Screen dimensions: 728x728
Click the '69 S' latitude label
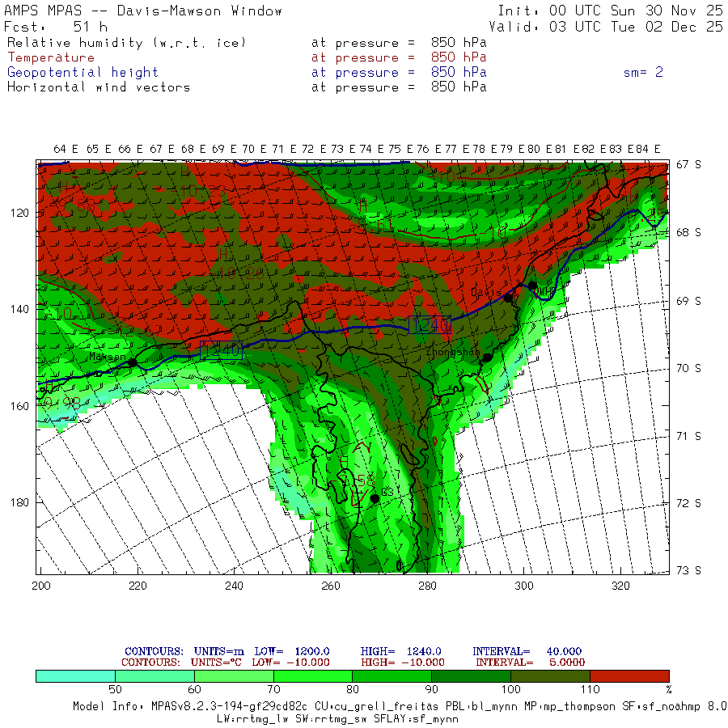click(x=688, y=301)
